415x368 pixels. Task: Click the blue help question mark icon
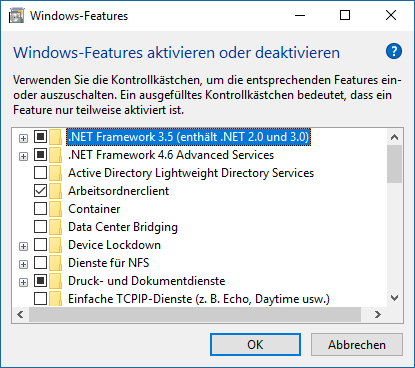pos(394,51)
